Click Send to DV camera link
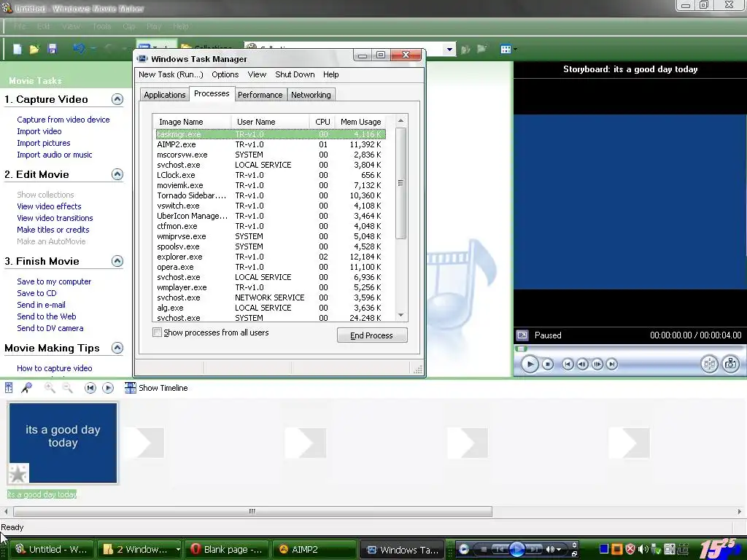This screenshot has width=747, height=560. [x=50, y=328]
